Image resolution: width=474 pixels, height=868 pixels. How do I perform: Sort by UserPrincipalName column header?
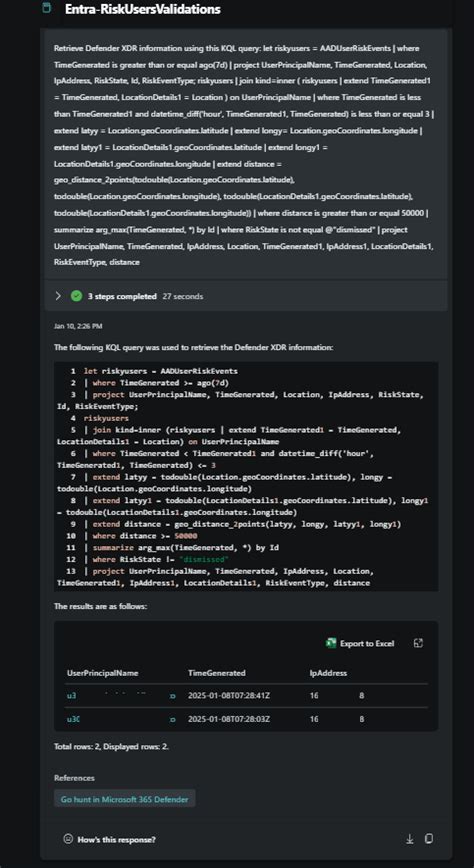[x=102, y=673]
